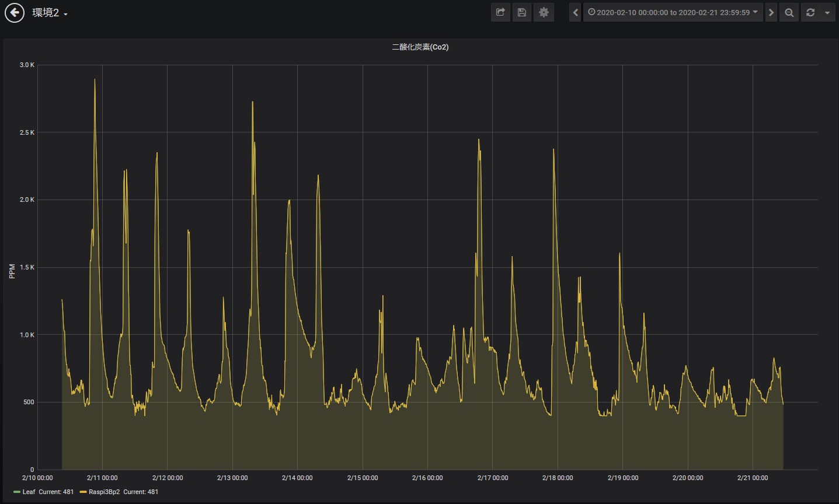The height and width of the screenshot is (504, 839).
Task: Toggle Raspi3Bp2 series in legend
Action: click(104, 492)
